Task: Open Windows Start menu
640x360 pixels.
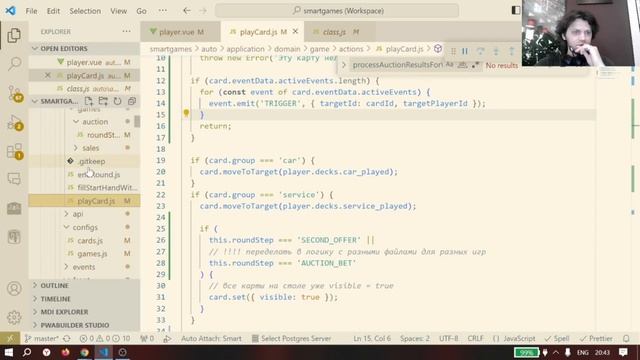Action: click(x=9, y=352)
